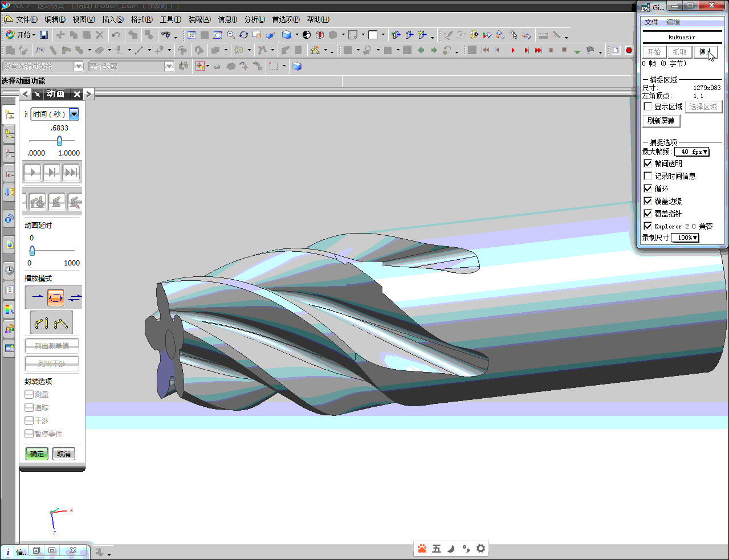The image size is (729, 560).
Task: Save the file with the floppy disk icon
Action: [x=44, y=35]
